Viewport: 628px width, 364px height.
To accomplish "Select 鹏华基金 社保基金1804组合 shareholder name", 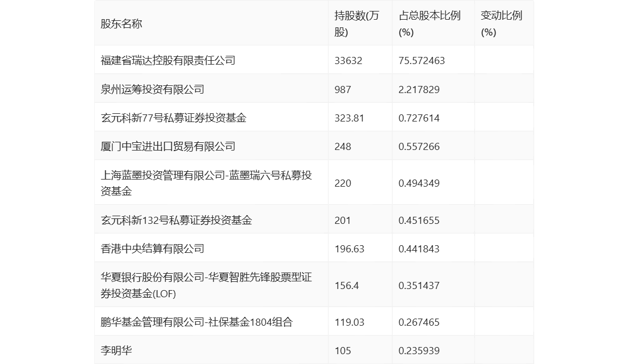I will 197,322.
